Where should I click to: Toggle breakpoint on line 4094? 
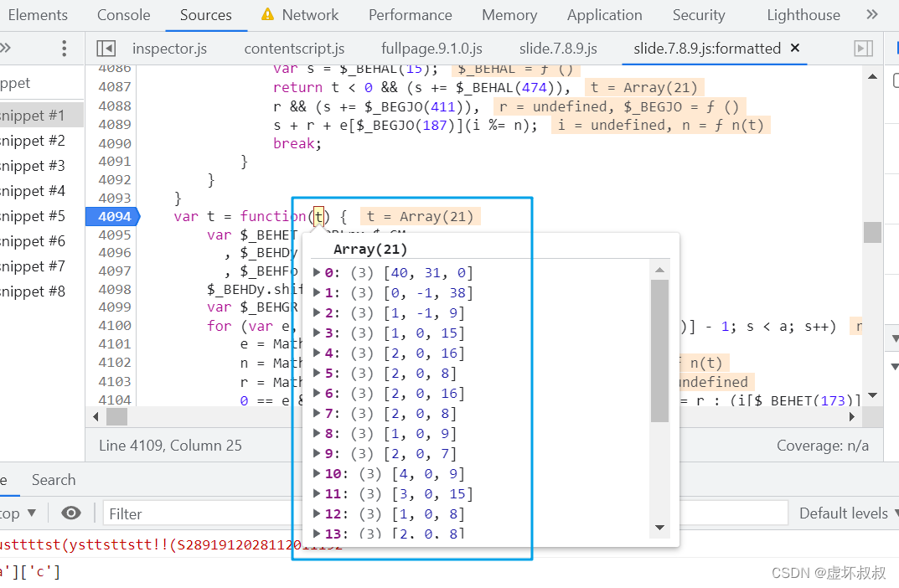(x=113, y=217)
